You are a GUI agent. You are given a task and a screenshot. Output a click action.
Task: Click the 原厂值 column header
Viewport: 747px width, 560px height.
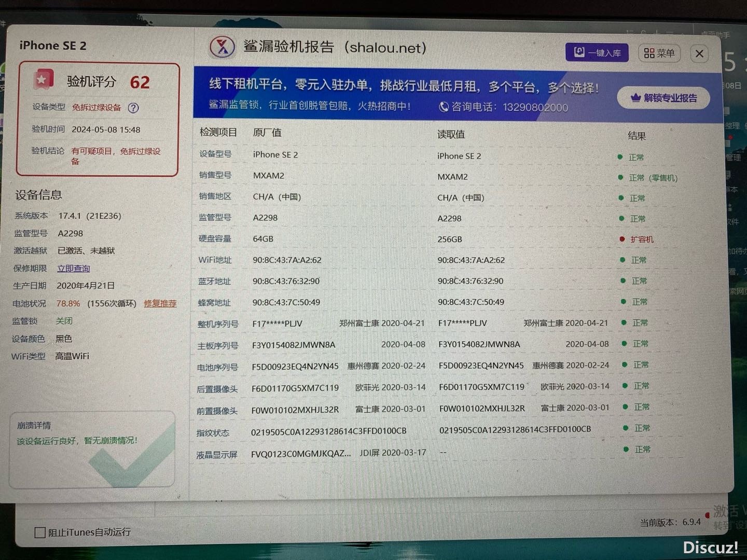(x=267, y=133)
